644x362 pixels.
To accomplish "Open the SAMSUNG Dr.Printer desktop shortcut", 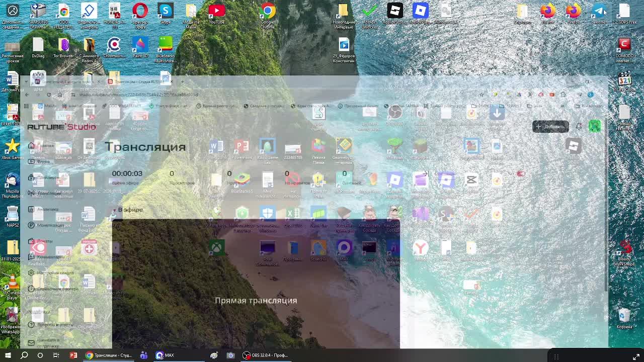I will [x=38, y=14].
